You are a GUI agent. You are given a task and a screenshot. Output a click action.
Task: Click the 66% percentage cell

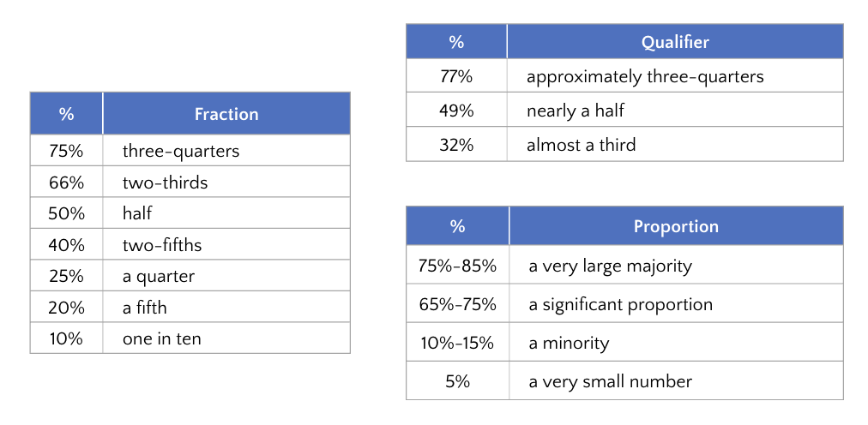click(66, 183)
